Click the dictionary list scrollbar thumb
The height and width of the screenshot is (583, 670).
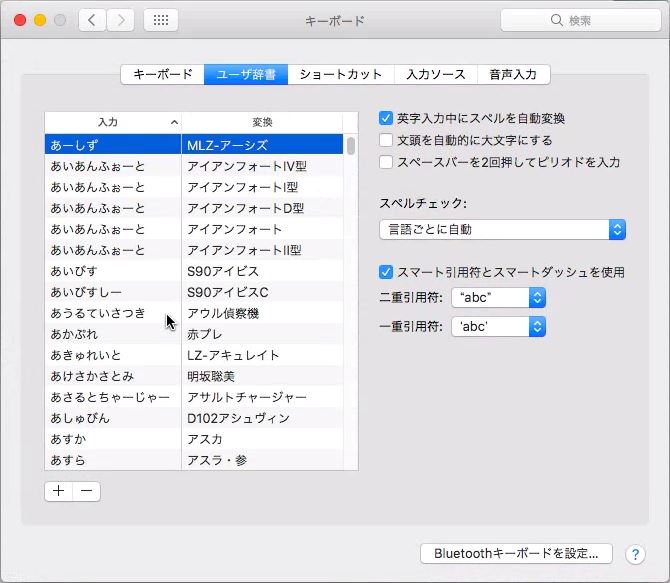click(351, 146)
